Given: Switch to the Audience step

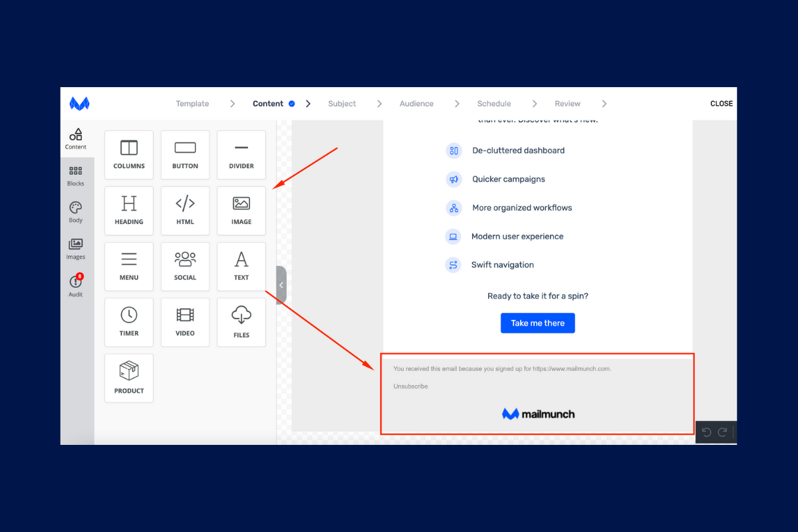Looking at the screenshot, I should (416, 104).
